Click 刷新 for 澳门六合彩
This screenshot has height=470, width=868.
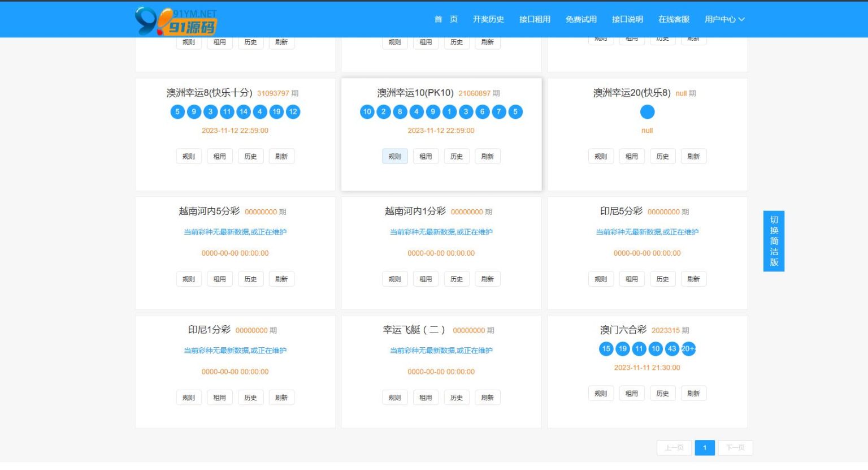click(x=693, y=394)
